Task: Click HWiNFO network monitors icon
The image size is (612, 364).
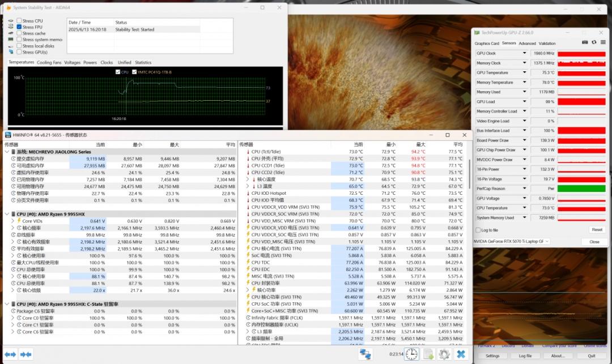Action: click(365, 354)
